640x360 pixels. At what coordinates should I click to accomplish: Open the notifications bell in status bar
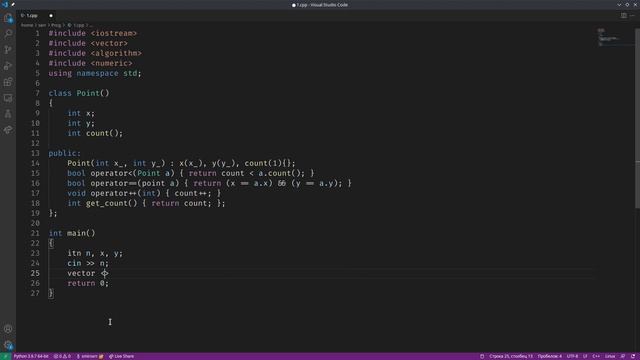click(633, 356)
